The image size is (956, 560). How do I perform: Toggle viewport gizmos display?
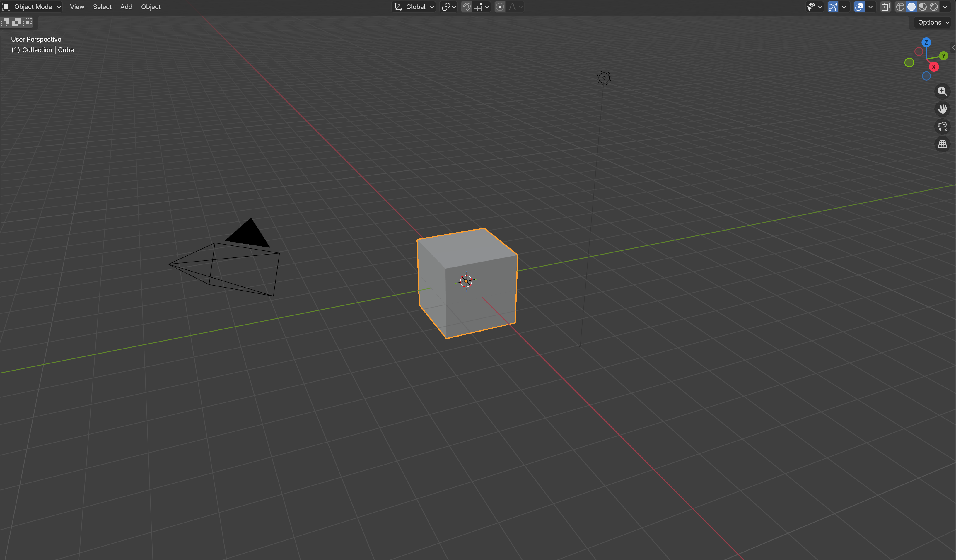[833, 7]
